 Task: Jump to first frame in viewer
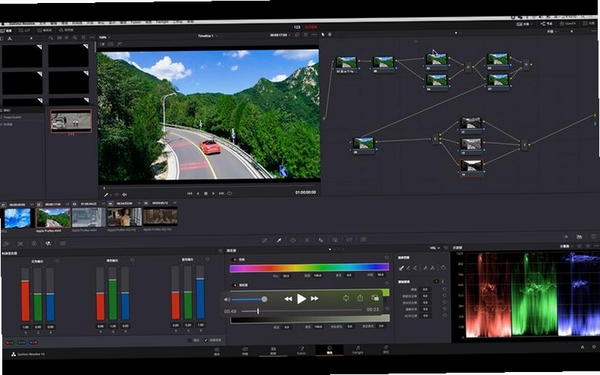click(x=189, y=194)
